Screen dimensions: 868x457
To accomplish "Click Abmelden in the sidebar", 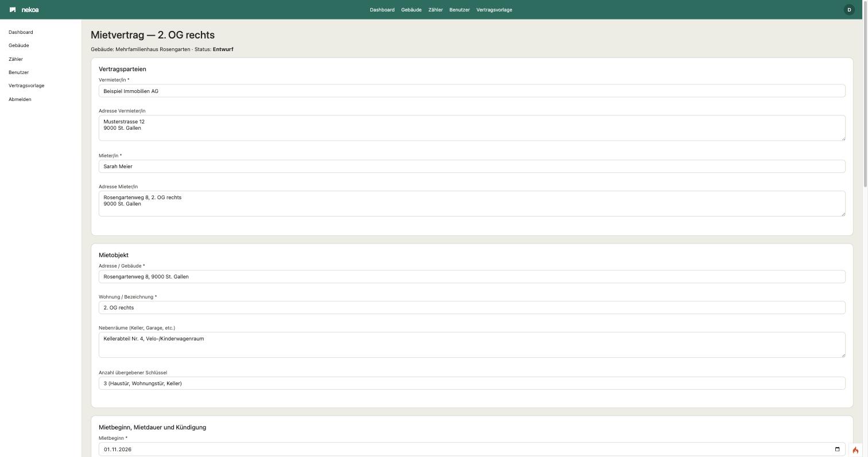I will point(20,99).
